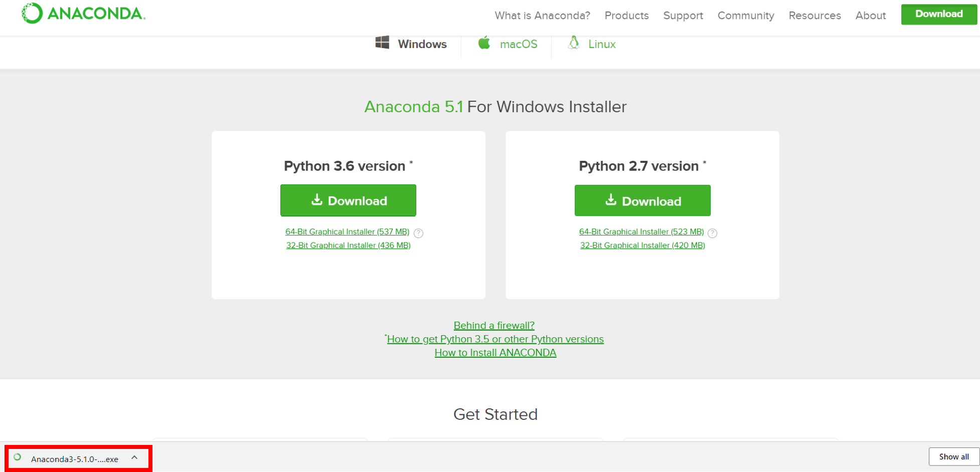Select the Windows platform icon
The image size is (980, 472).
tap(383, 44)
